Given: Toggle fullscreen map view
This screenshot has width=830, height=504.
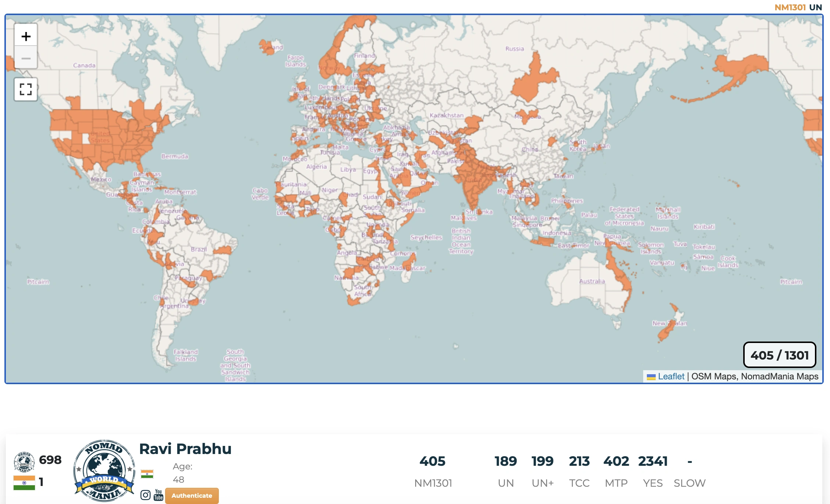Looking at the screenshot, I should point(26,89).
